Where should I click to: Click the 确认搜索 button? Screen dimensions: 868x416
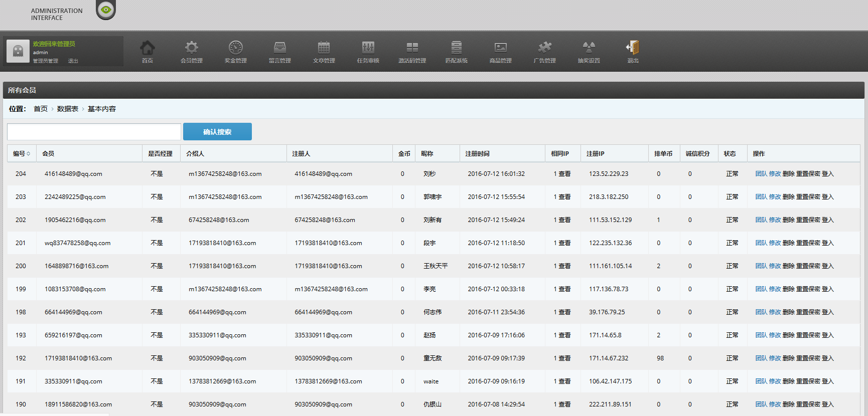[x=217, y=132]
